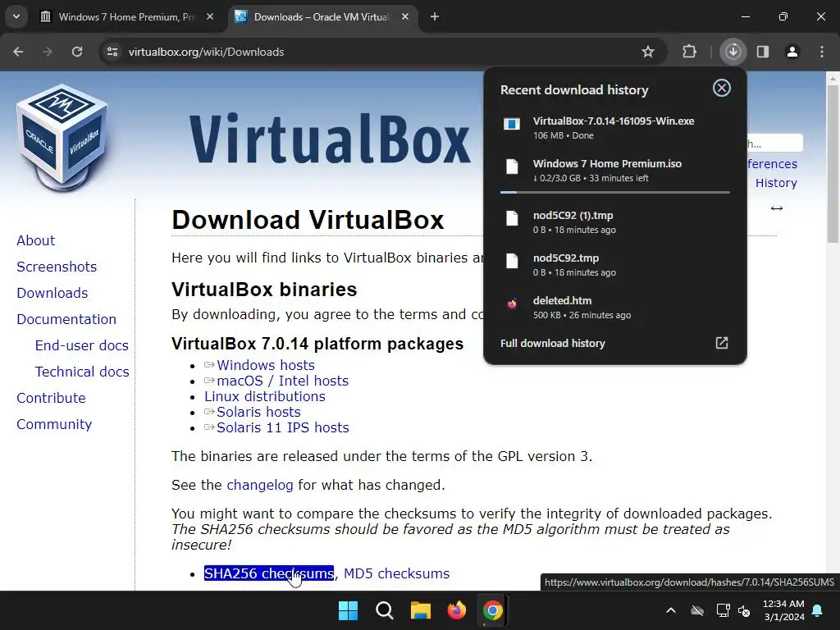Screen dimensions: 840x630
Task: Click the VirtualBox cube logo
Action: click(x=62, y=137)
